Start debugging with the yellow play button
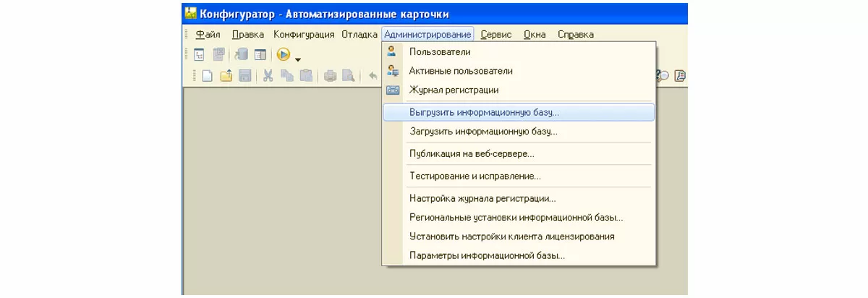Screen dimensions: 868x298 [284, 54]
